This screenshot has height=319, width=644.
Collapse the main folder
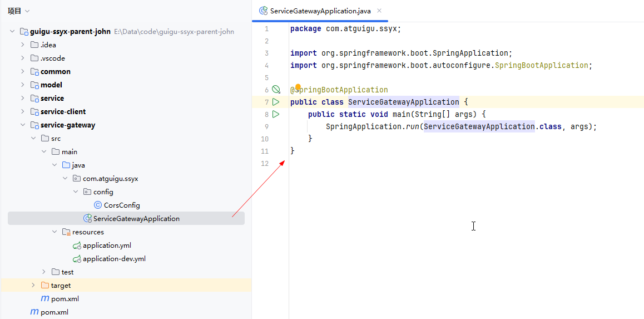point(44,151)
